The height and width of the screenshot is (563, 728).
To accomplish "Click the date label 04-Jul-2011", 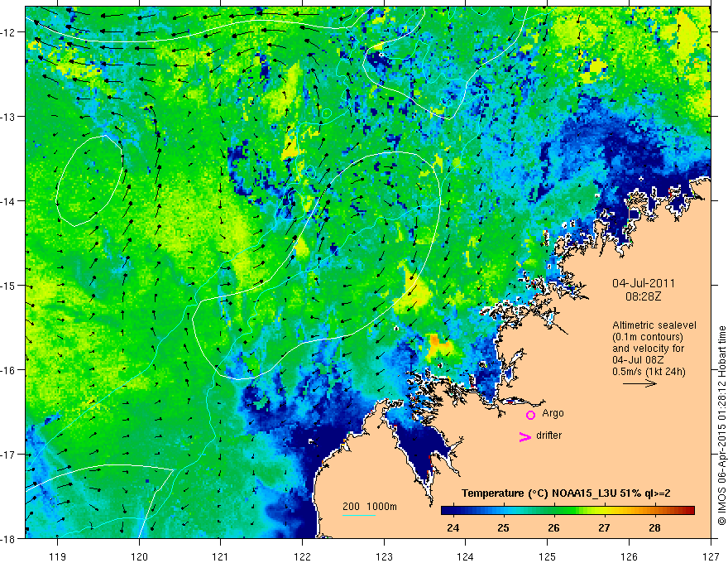I will click(644, 283).
